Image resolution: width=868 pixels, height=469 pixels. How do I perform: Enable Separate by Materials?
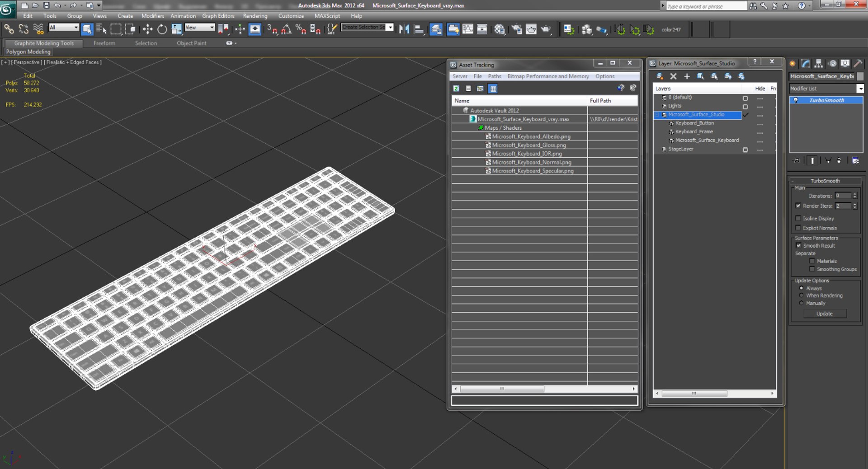coord(812,261)
